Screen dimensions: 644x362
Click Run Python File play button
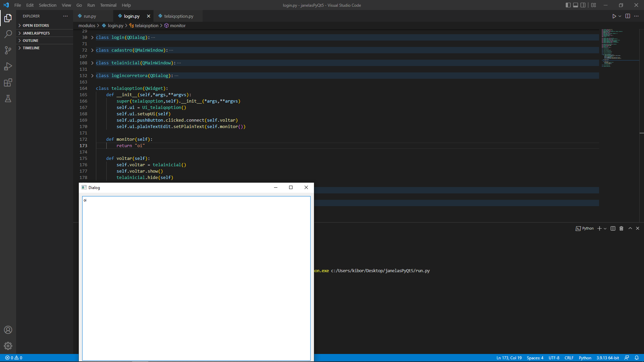(x=614, y=16)
